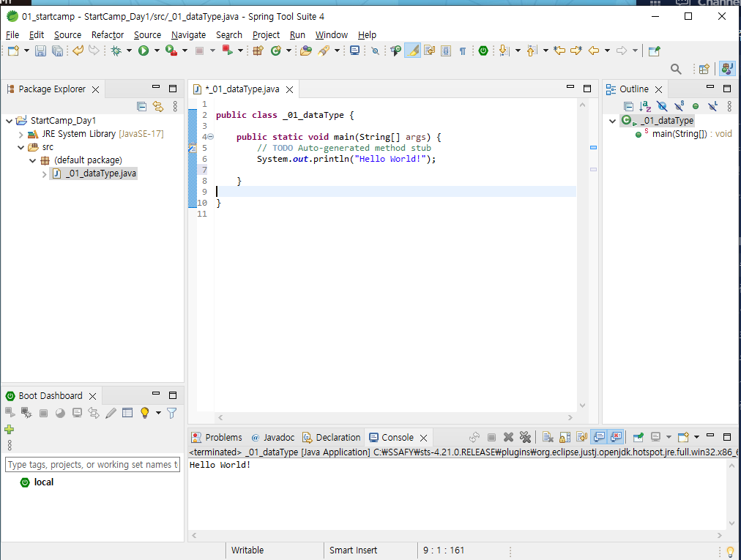Maximize the Package Explorer view panel
Screen dimensions: 741x560
(x=173, y=89)
